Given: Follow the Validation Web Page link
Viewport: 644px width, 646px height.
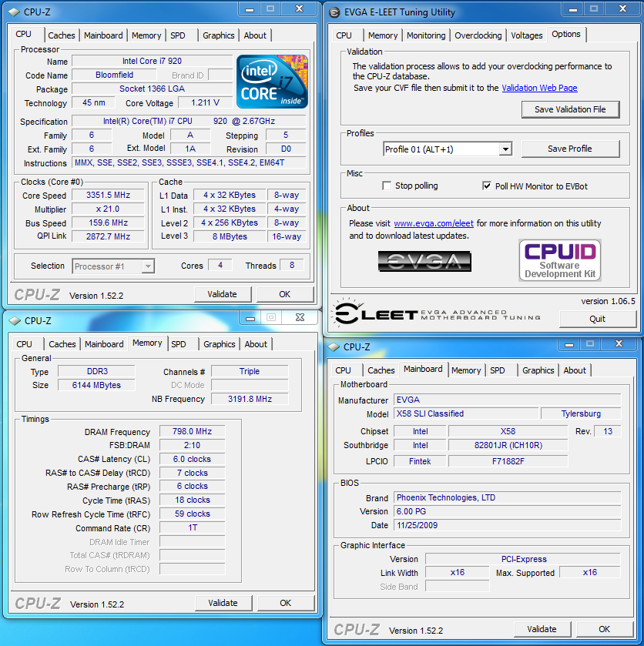Looking at the screenshot, I should 539,89.
